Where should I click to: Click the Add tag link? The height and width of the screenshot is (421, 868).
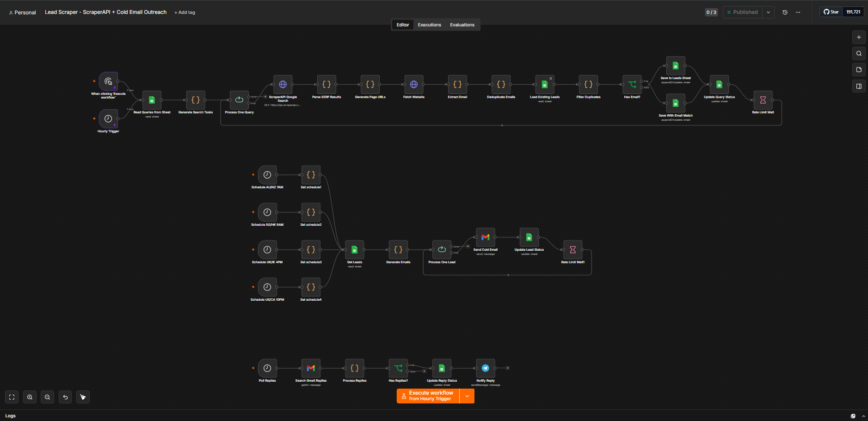point(185,12)
